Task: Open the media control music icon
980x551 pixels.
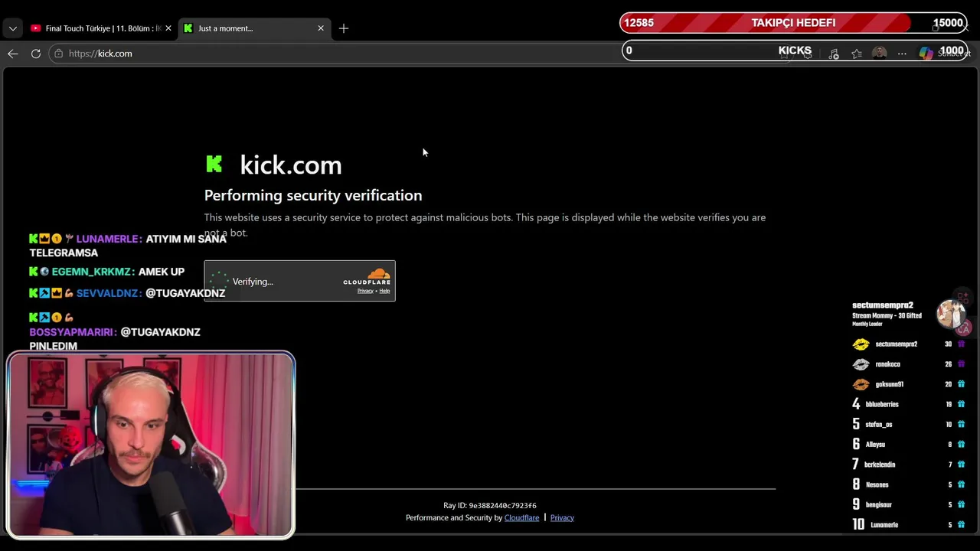Action: [x=834, y=54]
